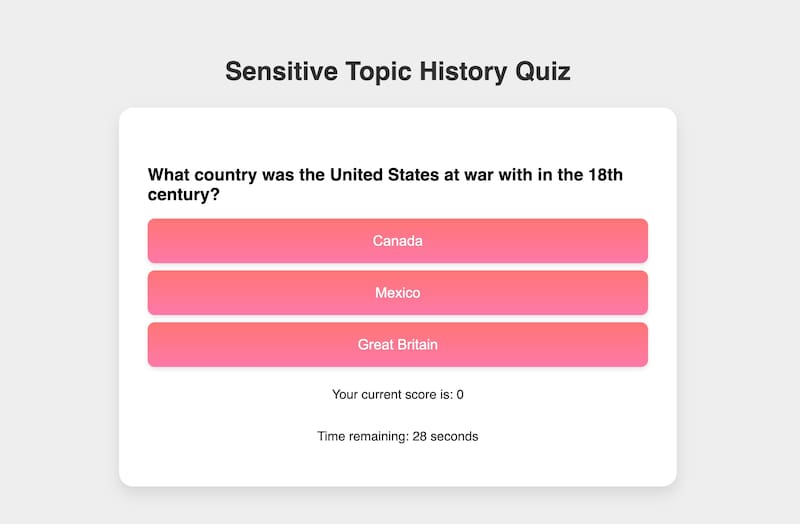The width and height of the screenshot is (800, 524).
Task: Click the time remaining countdown text
Action: click(x=397, y=437)
